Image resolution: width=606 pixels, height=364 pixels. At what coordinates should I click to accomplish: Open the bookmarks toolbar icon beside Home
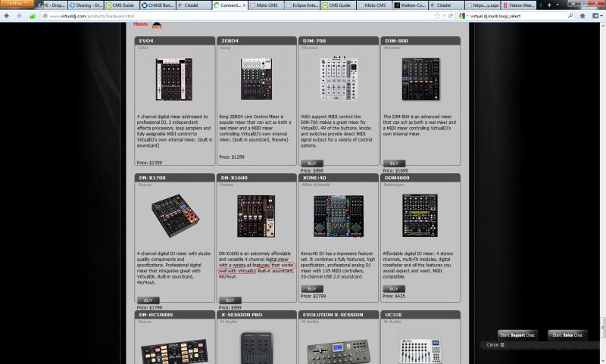[595, 16]
